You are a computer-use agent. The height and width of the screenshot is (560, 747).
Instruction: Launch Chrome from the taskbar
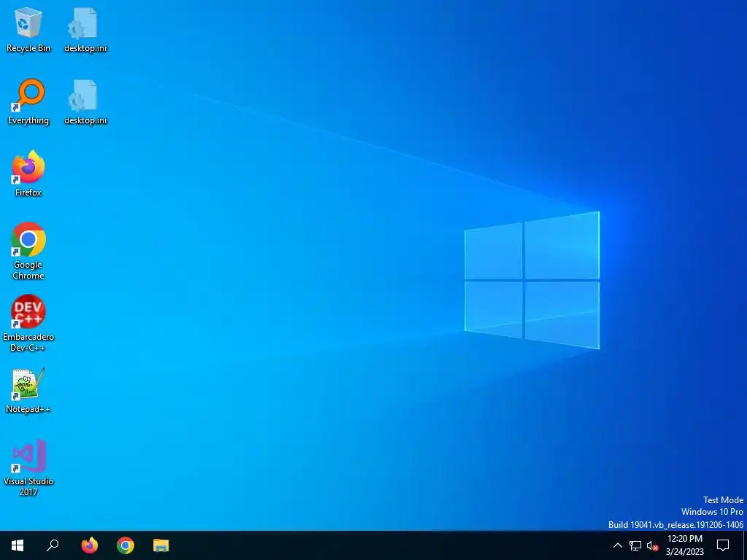125,545
